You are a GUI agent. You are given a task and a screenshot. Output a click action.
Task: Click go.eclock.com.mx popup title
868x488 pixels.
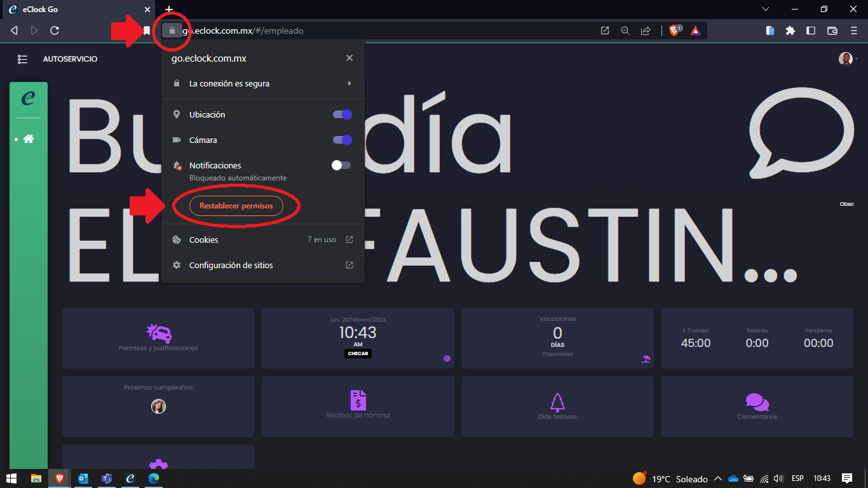pyautogui.click(x=209, y=58)
